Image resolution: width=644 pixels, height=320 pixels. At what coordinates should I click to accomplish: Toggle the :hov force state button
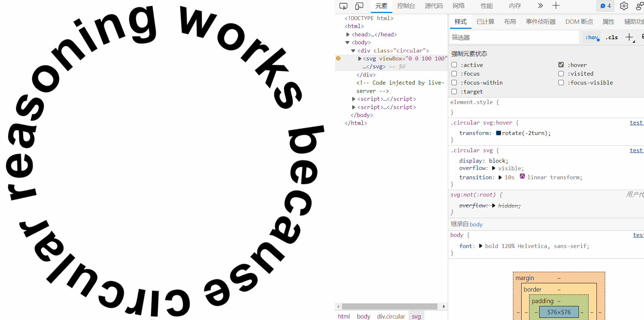(592, 37)
